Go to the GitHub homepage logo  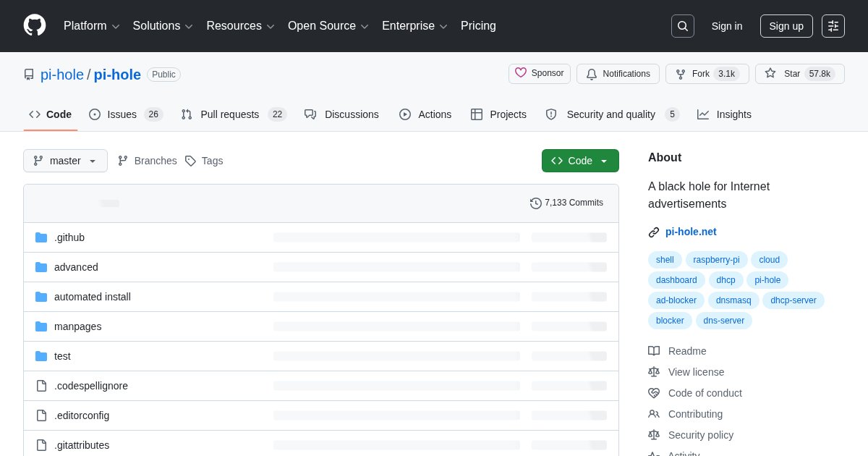[35, 25]
